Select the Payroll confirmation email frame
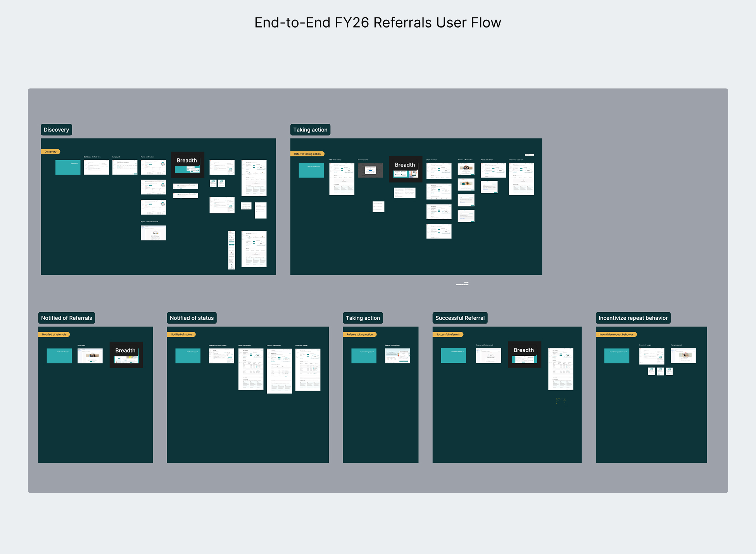Image resolution: width=756 pixels, height=554 pixels. [153, 233]
